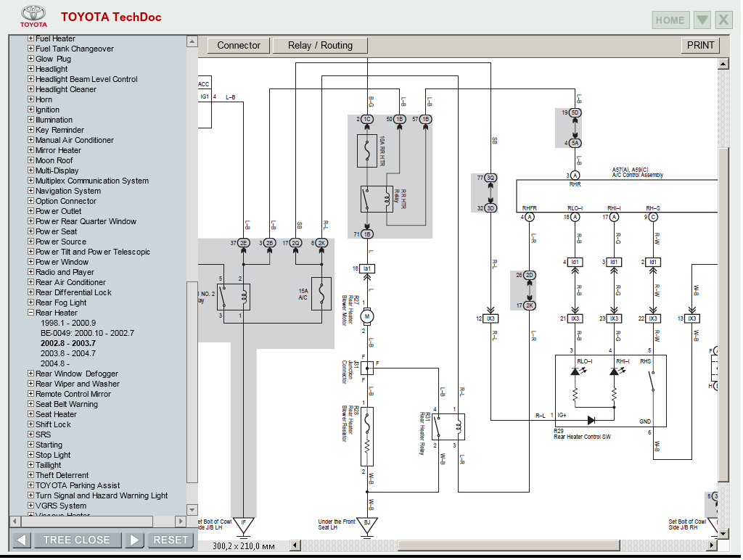Screen dimensions: 743x560
Task: Click the diagram horizontal scrollbar thumb
Action: [509, 545]
